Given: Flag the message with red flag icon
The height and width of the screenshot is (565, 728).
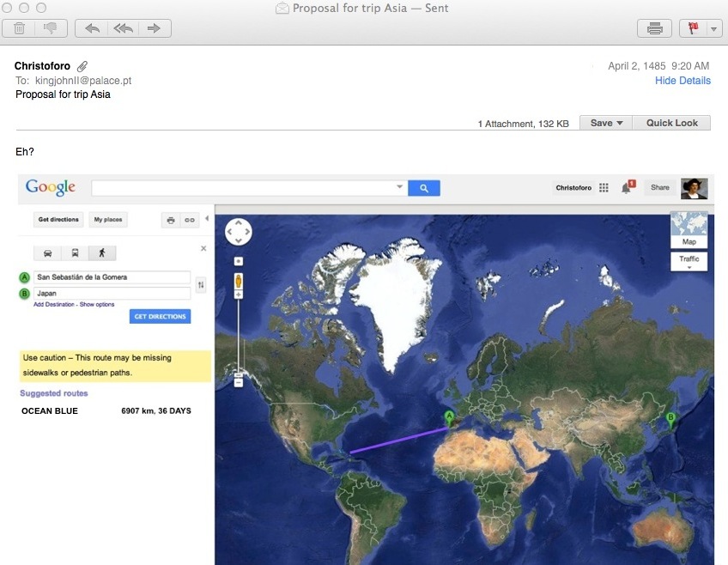Looking at the screenshot, I should (693, 28).
